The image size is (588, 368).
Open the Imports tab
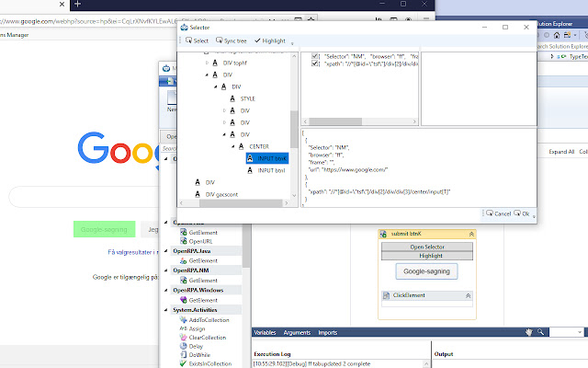point(328,332)
